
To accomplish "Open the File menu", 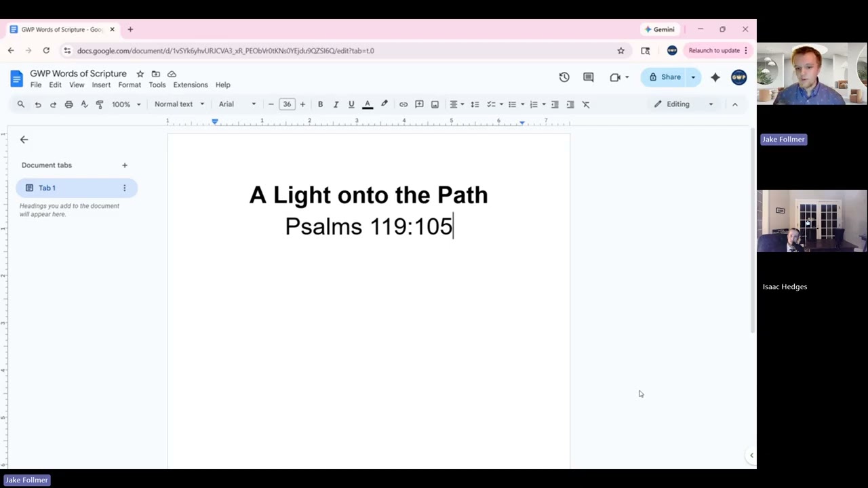I will point(36,85).
